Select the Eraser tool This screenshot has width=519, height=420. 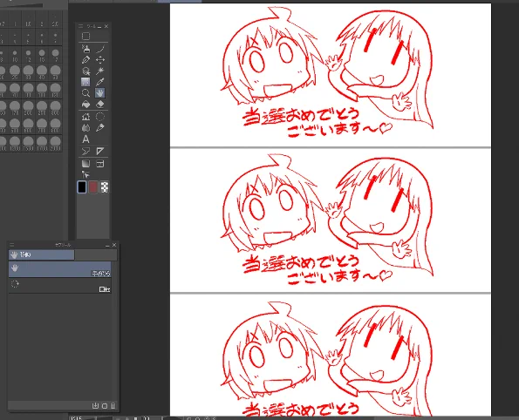click(100, 105)
